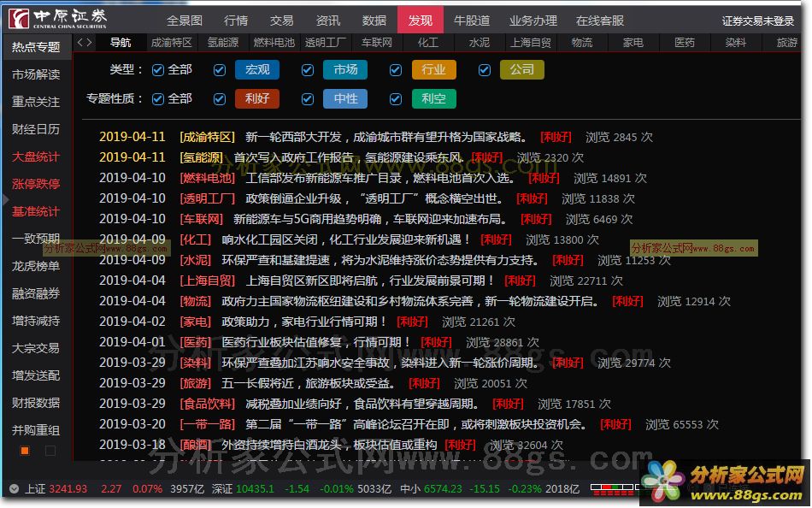Expand the left sidebar edge arrow
The image size is (812, 508).
[x=5, y=199]
